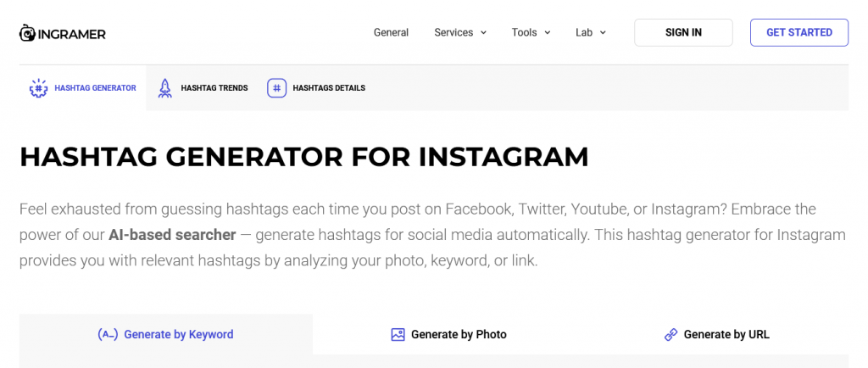The width and height of the screenshot is (868, 368).
Task: Click the Ingramer camera logo icon
Action: [27, 33]
